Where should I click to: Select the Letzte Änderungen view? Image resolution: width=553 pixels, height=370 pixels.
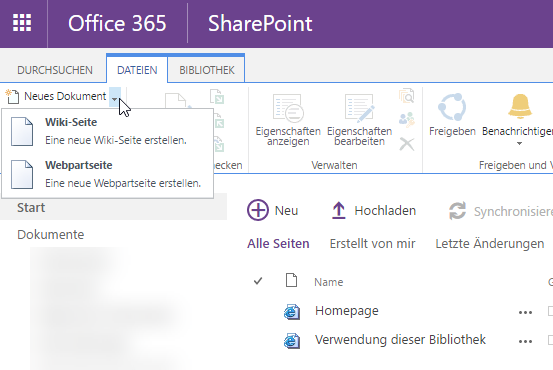click(490, 244)
